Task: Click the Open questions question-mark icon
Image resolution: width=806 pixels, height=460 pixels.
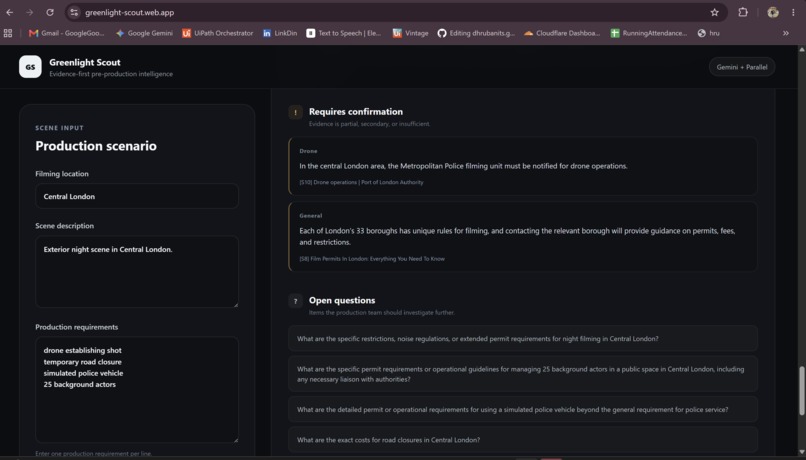Action: pyautogui.click(x=296, y=301)
